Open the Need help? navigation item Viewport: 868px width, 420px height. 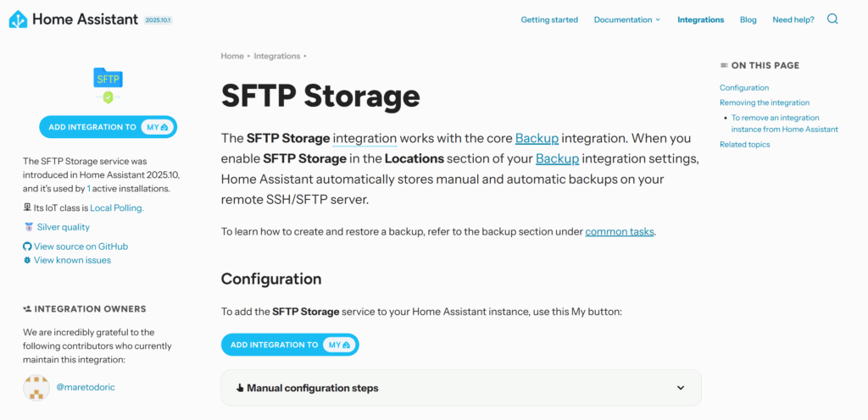(793, 19)
